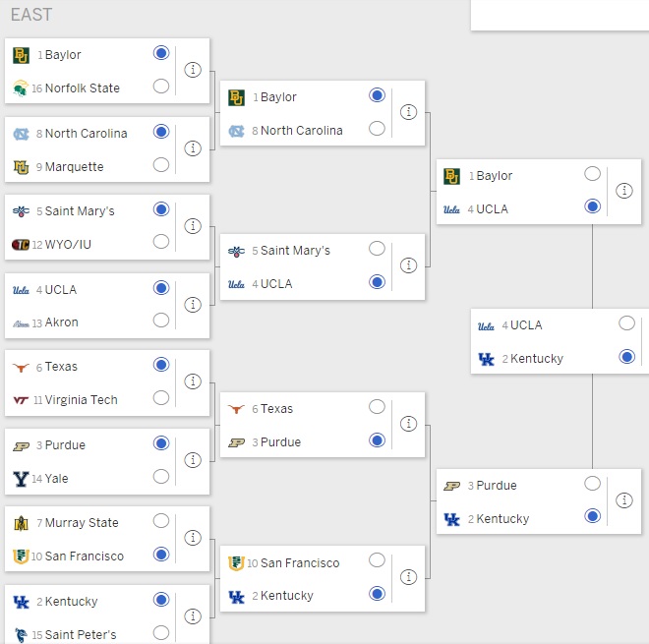Pick Norfolk State over Baylor in first round
Screen dimensions: 649x644
coord(161,87)
